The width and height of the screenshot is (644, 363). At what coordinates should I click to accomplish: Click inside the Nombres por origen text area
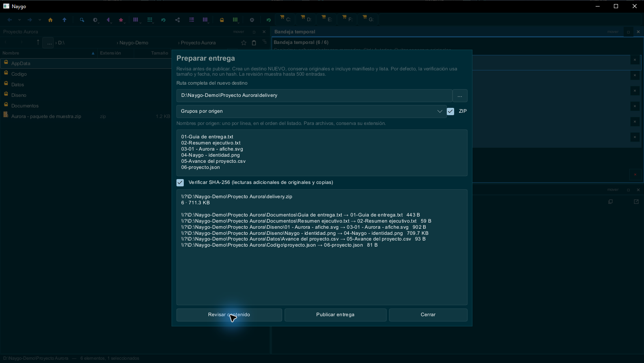click(322, 153)
